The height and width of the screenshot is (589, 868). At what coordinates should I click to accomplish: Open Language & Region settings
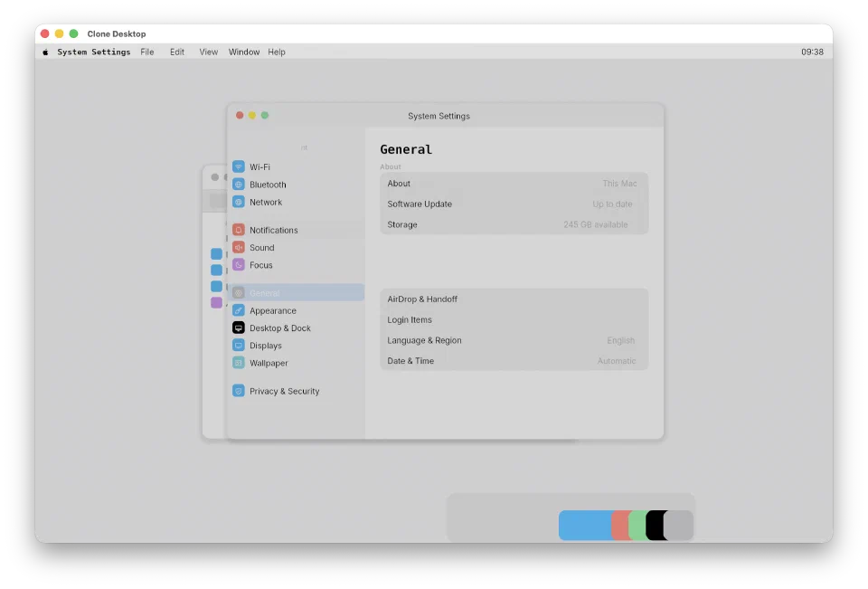click(x=514, y=340)
